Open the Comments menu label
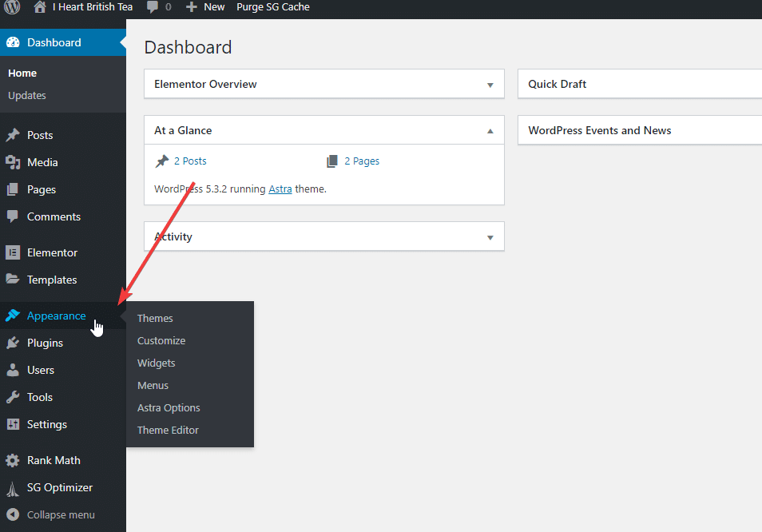Screen dimensions: 762x532 54,216
